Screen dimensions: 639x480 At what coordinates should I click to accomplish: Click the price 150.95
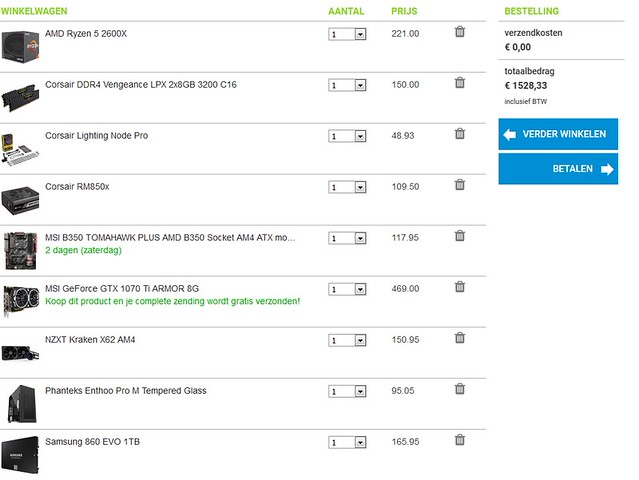coord(405,339)
